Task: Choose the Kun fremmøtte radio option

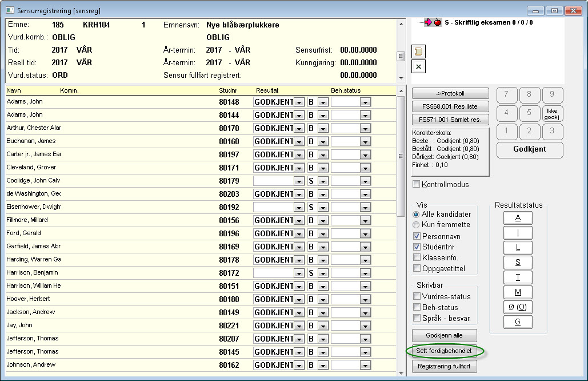Action: tap(416, 225)
